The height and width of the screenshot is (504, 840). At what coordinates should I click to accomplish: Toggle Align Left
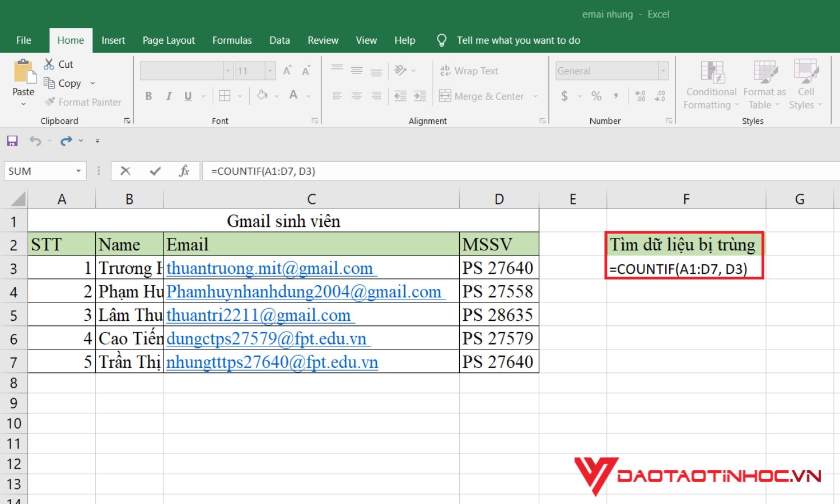pos(337,96)
